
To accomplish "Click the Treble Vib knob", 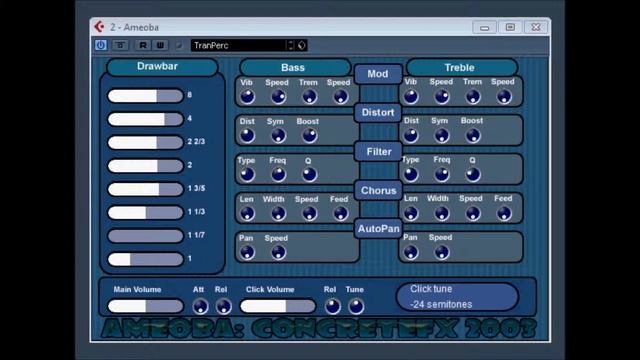I will tap(411, 97).
